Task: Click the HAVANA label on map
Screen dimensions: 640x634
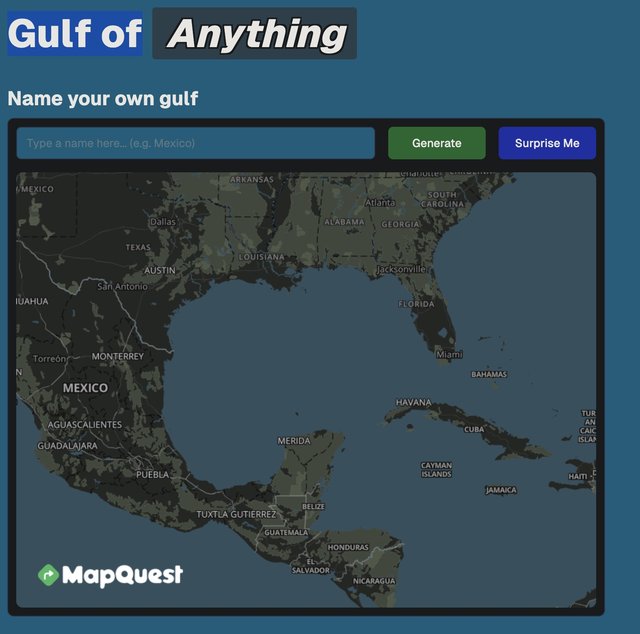Action: (x=413, y=403)
